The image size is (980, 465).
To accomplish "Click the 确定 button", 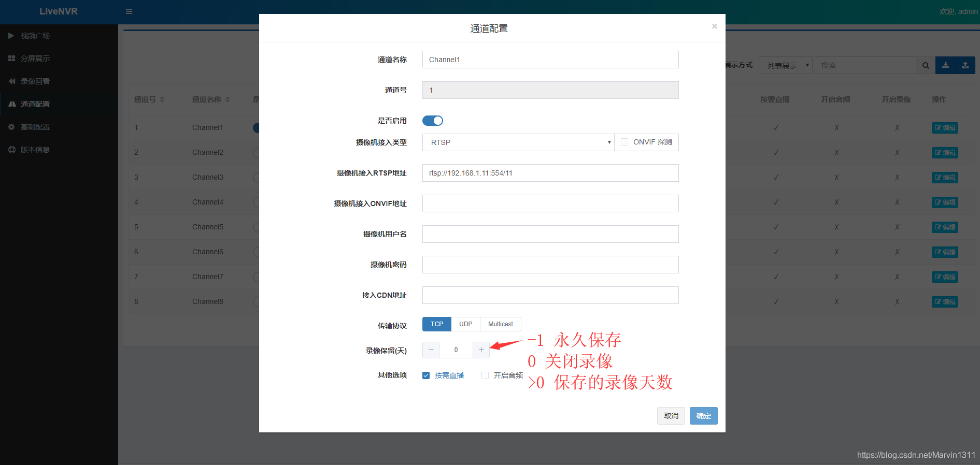I will [x=704, y=416].
